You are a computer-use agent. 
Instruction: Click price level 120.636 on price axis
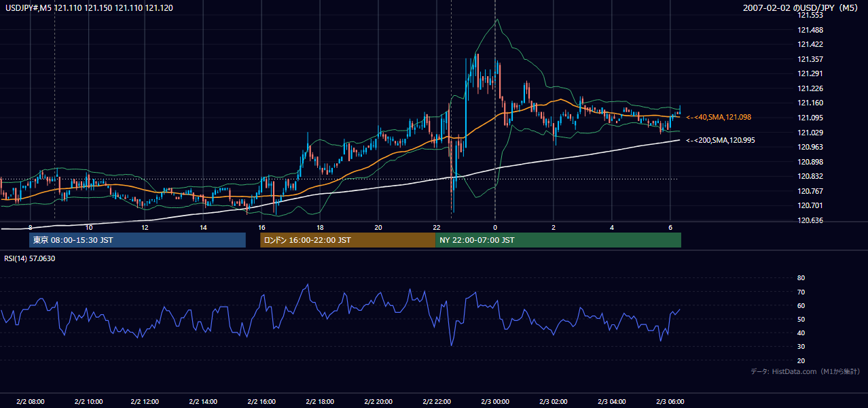click(810, 220)
